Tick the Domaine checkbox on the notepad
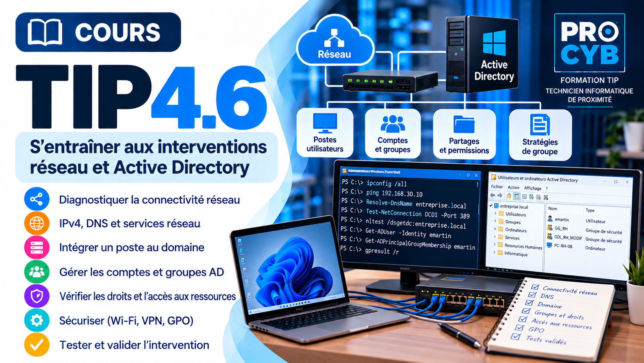 (x=530, y=303)
